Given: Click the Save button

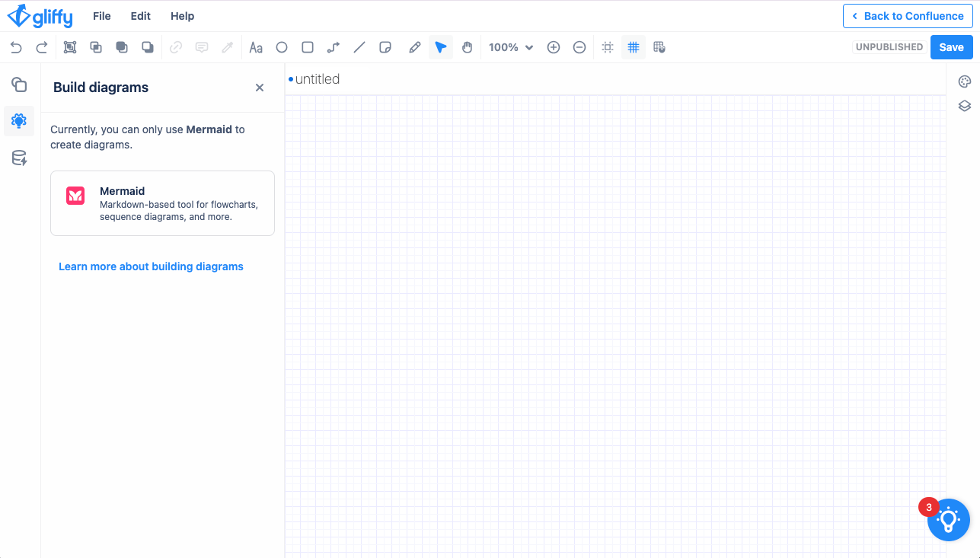Looking at the screenshot, I should (x=951, y=47).
